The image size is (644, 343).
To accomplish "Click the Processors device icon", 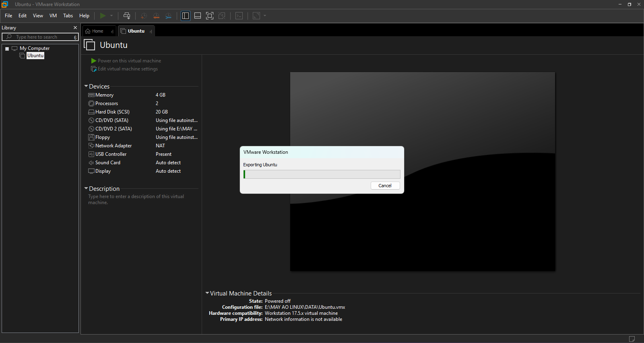I will (x=91, y=103).
